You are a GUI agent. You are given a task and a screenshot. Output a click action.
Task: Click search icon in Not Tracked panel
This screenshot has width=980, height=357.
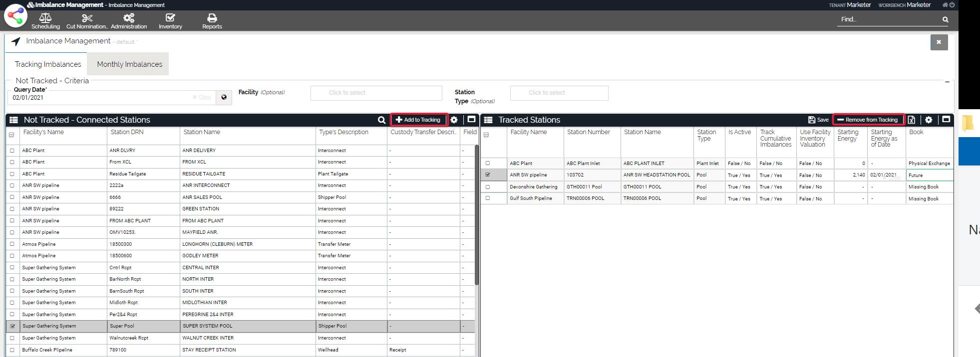pyautogui.click(x=381, y=120)
